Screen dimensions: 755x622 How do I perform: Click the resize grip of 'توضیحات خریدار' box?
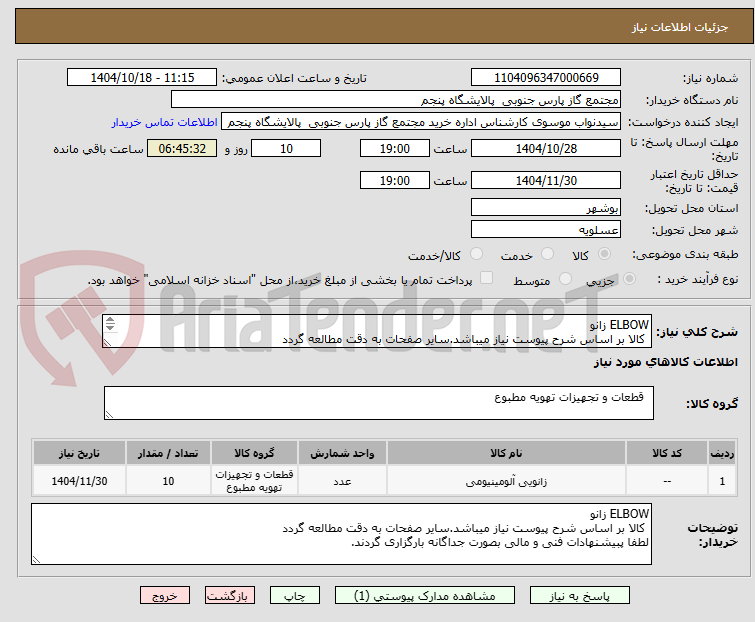tap(36, 559)
